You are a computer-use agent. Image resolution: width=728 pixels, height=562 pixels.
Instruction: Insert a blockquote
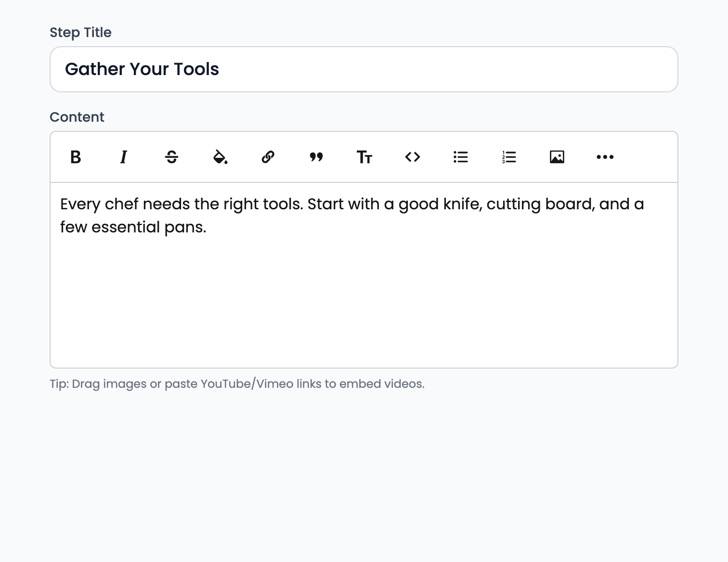316,157
